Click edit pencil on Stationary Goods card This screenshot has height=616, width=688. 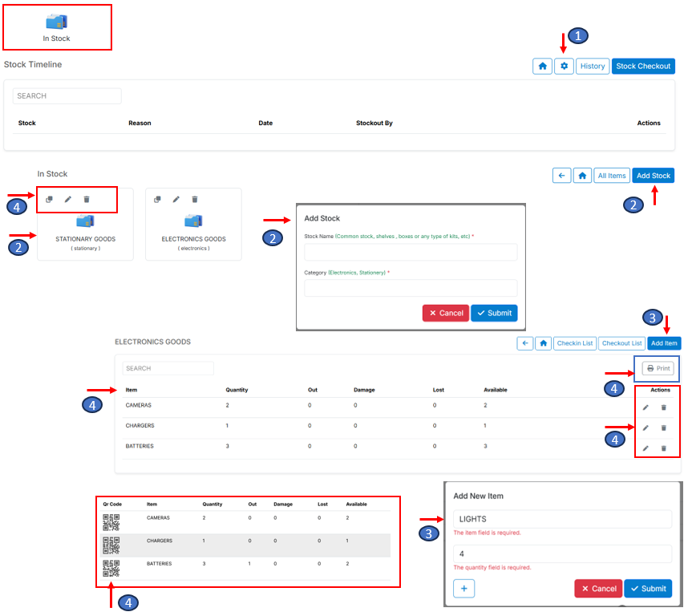point(68,199)
